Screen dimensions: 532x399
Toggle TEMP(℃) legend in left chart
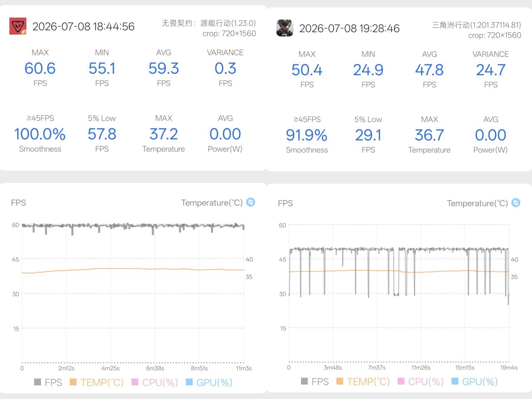click(96, 382)
